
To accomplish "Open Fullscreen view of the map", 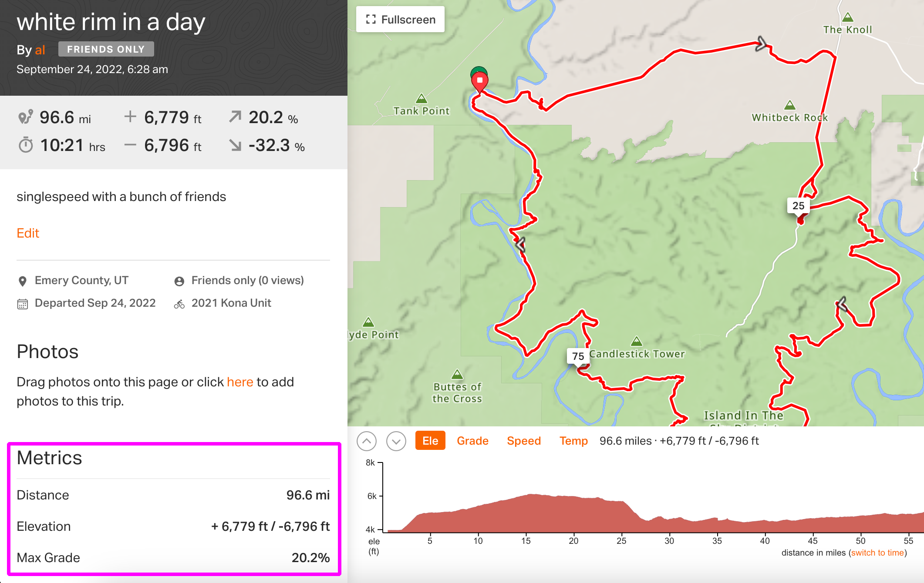I will click(x=399, y=19).
